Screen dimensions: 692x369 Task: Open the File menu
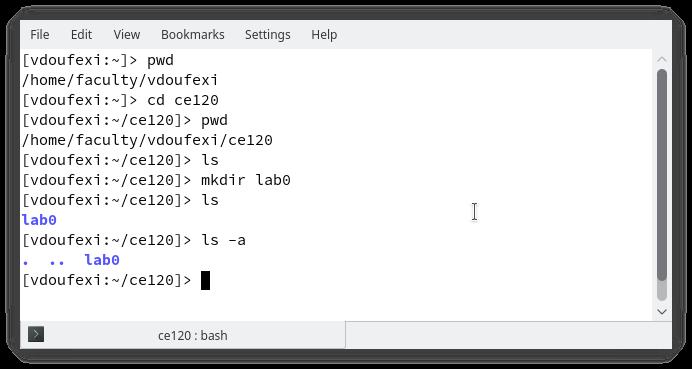point(40,34)
